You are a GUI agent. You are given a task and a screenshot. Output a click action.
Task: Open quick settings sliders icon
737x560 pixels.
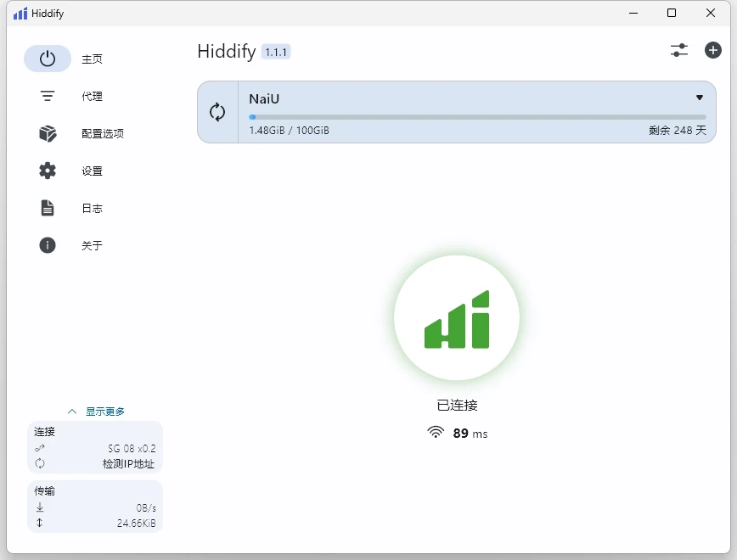click(x=678, y=50)
